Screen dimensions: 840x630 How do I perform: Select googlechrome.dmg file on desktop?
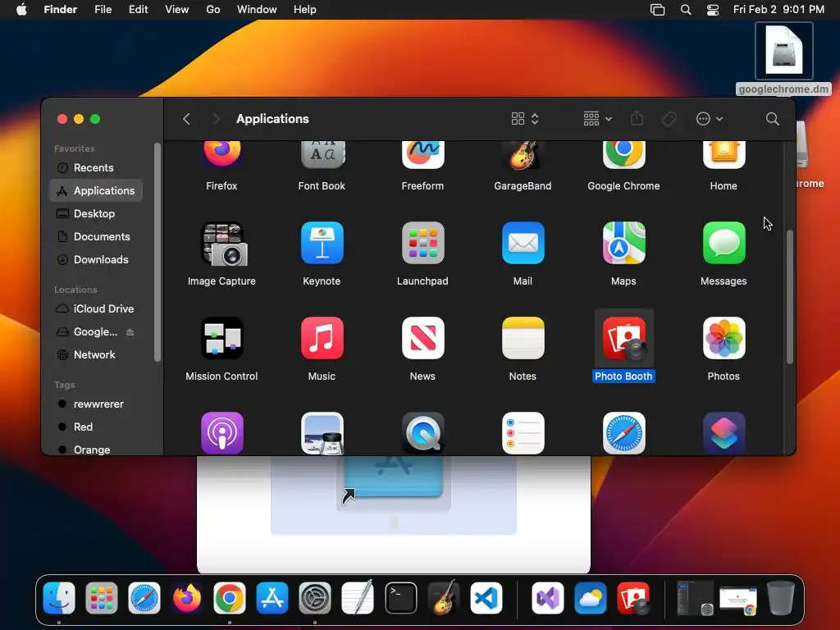(x=784, y=59)
